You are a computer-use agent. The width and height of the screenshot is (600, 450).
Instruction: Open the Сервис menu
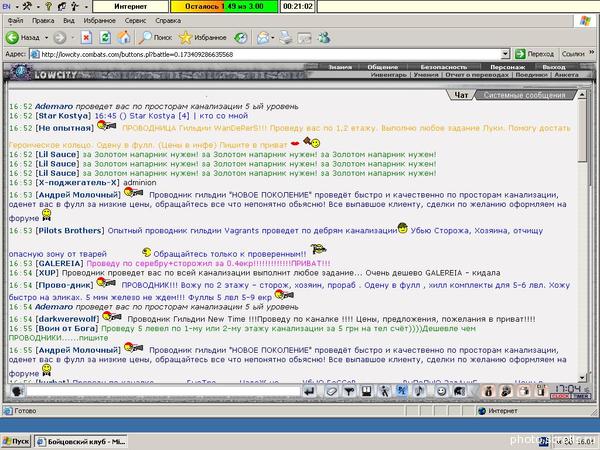coord(135,21)
